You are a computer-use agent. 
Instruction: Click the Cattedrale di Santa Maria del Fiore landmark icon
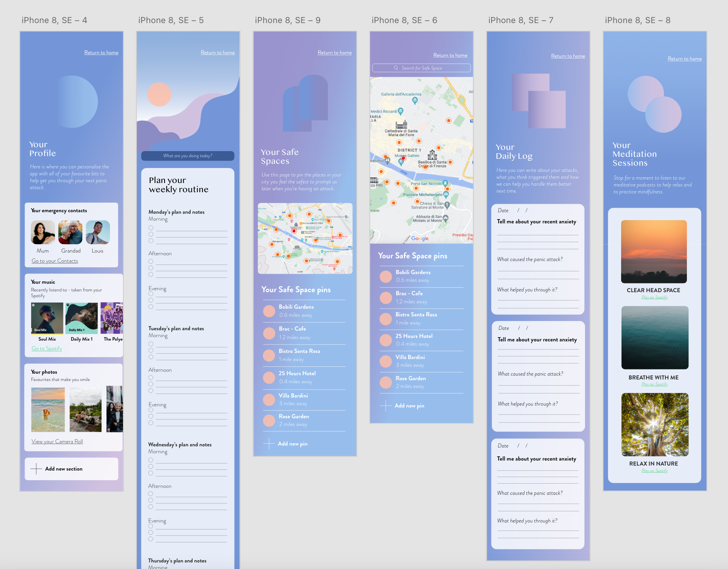(401, 125)
